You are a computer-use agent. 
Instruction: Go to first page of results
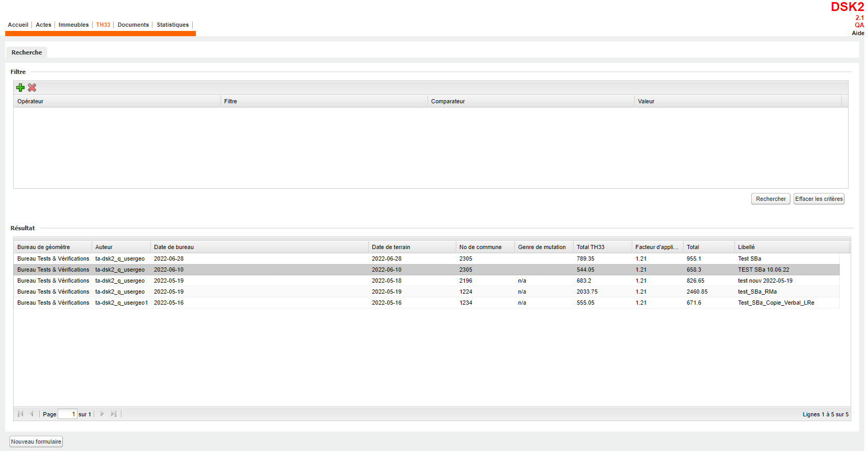(20, 414)
